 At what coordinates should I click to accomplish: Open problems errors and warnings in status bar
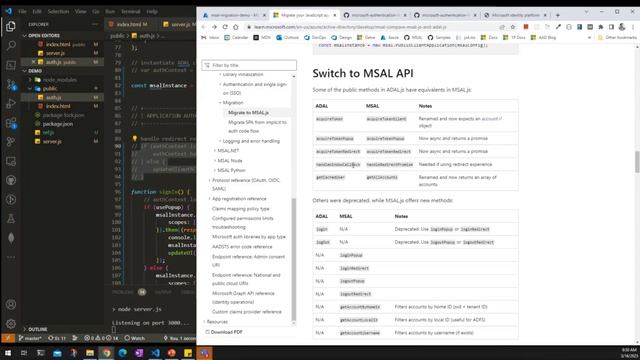[101, 338]
